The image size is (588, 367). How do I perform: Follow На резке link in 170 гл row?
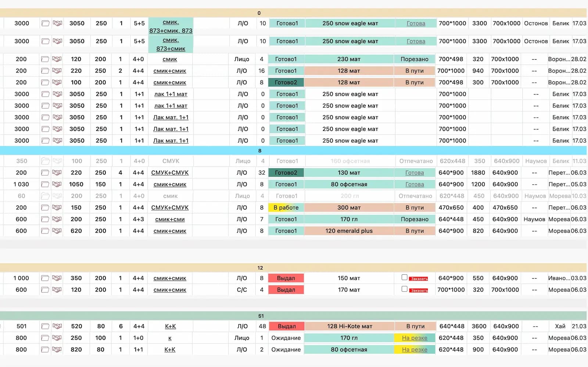414,338
